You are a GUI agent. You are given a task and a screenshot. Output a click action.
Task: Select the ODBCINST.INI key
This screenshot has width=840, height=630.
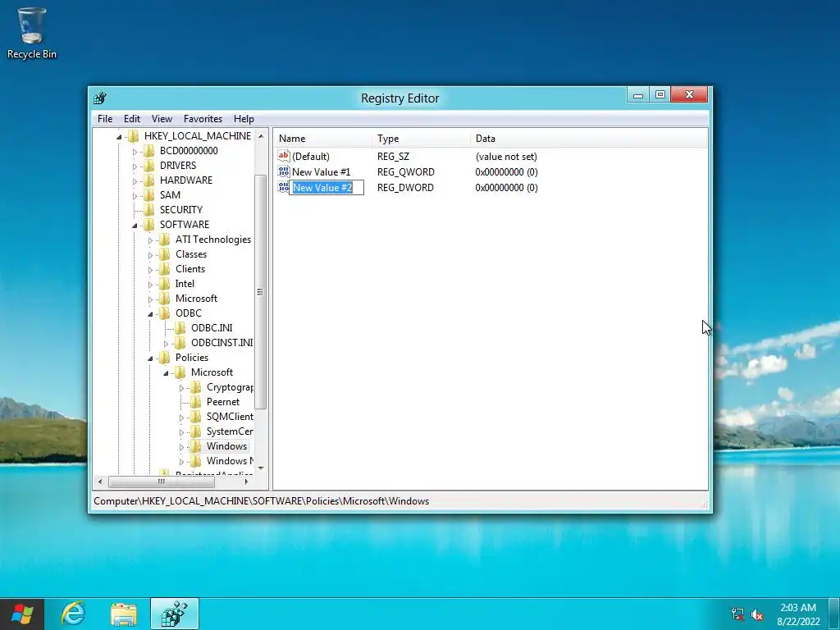point(221,343)
